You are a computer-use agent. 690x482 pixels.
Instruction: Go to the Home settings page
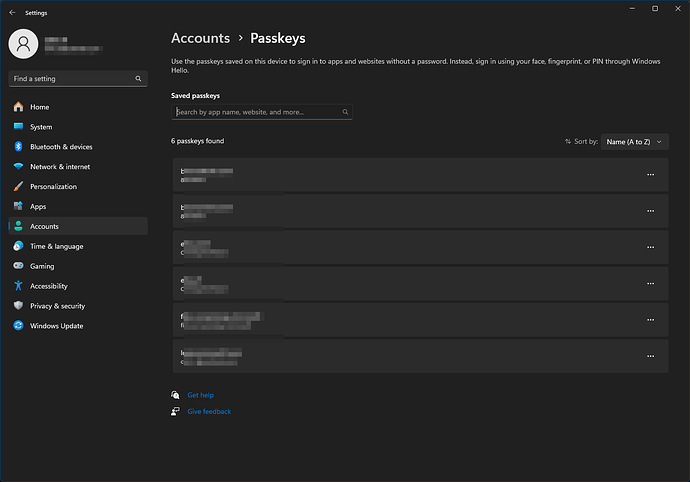[39, 107]
